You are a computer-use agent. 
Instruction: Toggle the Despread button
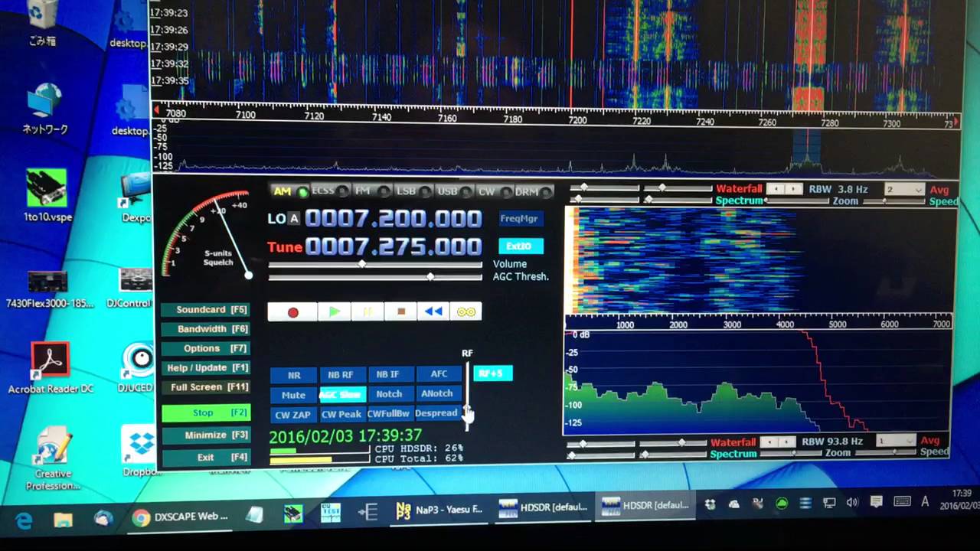tap(436, 413)
